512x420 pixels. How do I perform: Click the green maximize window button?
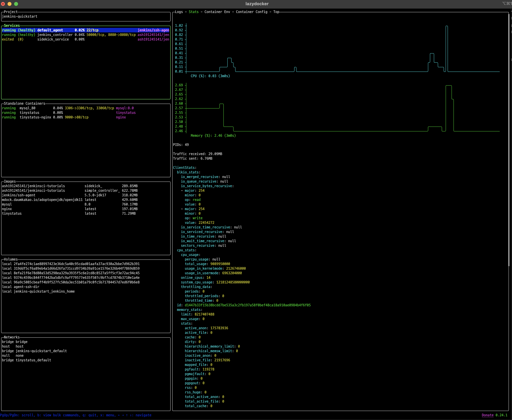16,4
